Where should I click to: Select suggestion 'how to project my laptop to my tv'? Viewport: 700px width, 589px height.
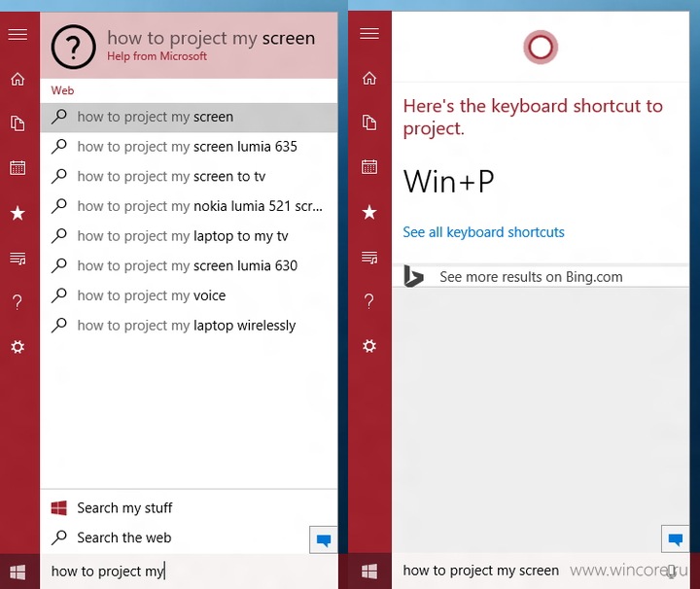189,236
